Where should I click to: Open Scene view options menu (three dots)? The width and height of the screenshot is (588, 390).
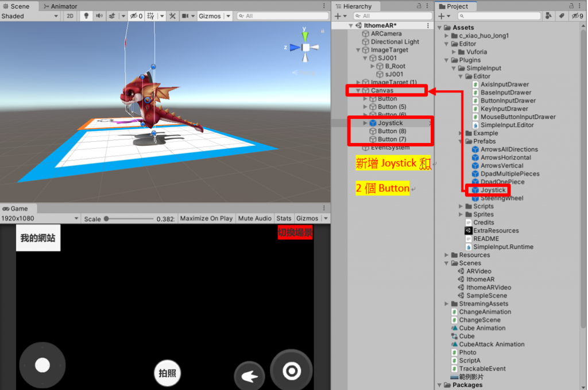coord(324,6)
